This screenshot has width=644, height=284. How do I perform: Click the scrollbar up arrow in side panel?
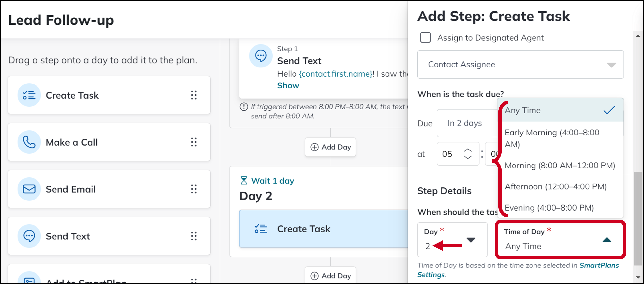coord(638,36)
